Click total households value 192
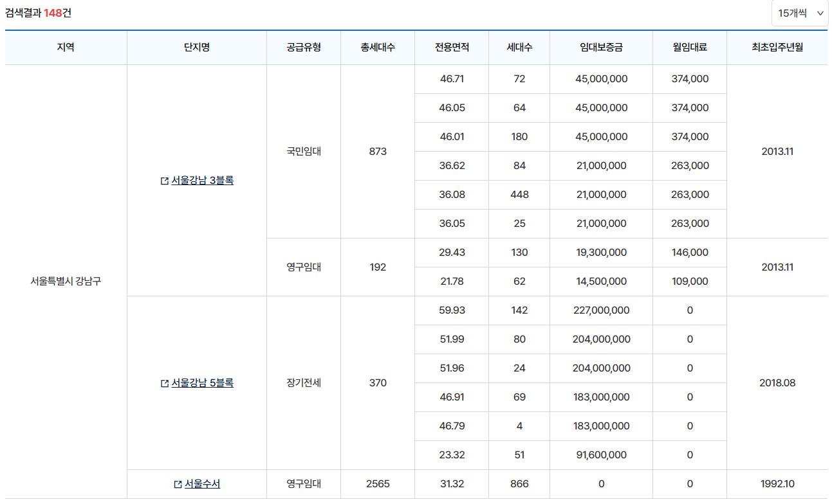Image resolution: width=832 pixels, height=504 pixels. pyautogui.click(x=378, y=267)
